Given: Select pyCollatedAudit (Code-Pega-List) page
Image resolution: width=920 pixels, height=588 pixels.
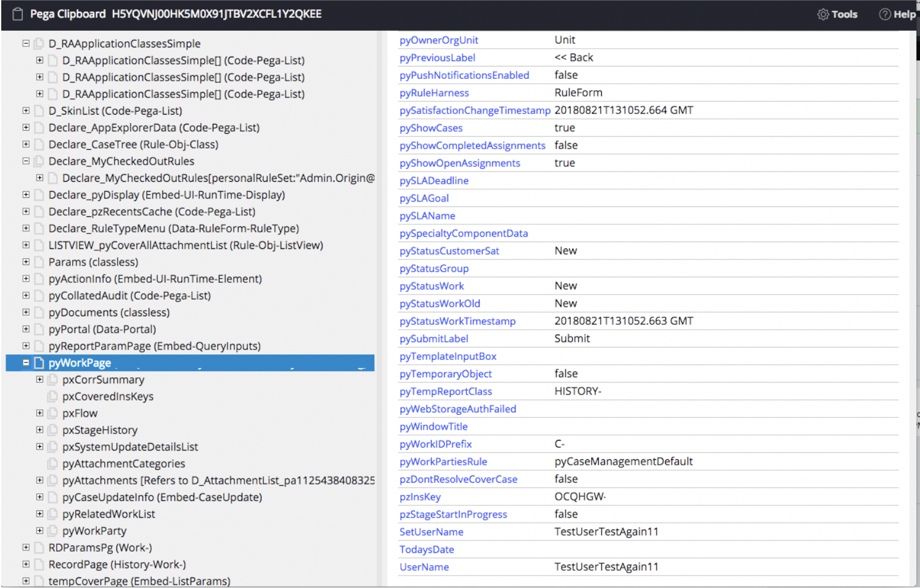Looking at the screenshot, I should click(129, 296).
